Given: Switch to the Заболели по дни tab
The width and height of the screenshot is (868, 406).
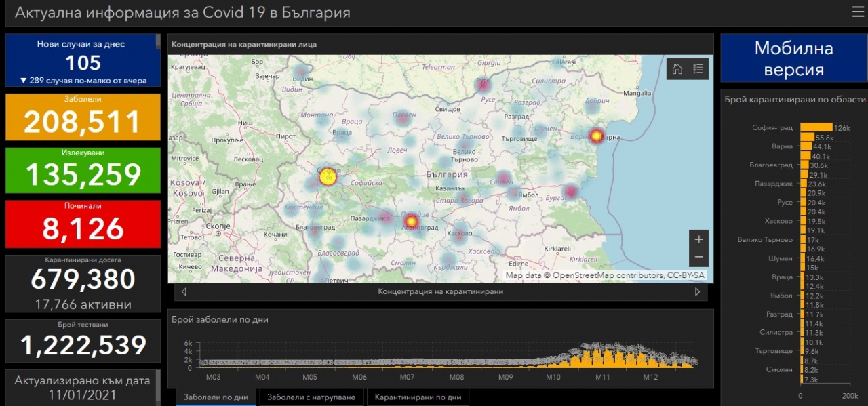Looking at the screenshot, I should 216,397.
